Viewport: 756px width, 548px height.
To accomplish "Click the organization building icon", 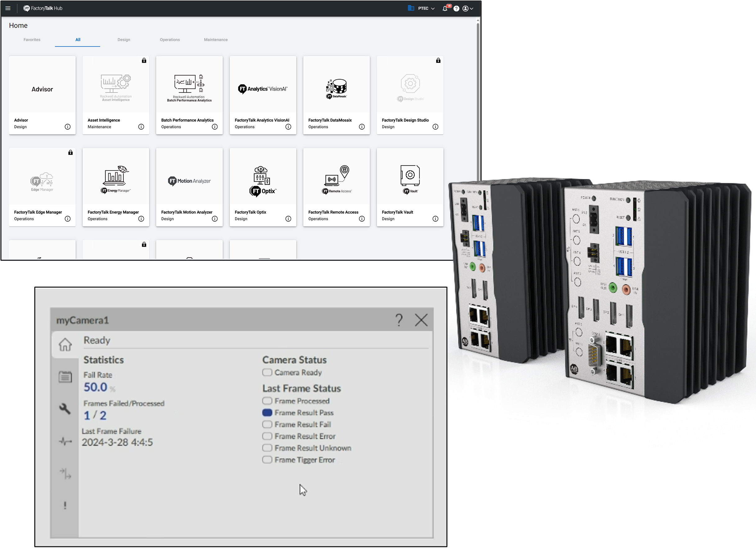I will [411, 8].
